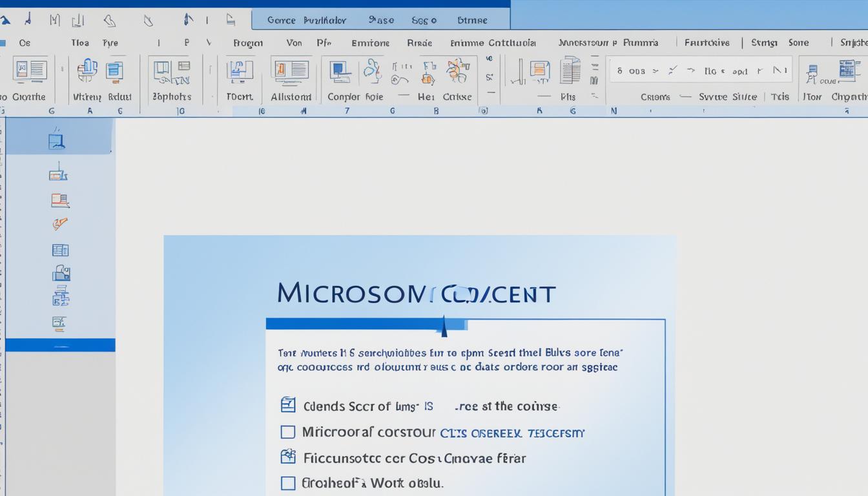
Task: Click the JTon ribbon icon
Action: [812, 74]
